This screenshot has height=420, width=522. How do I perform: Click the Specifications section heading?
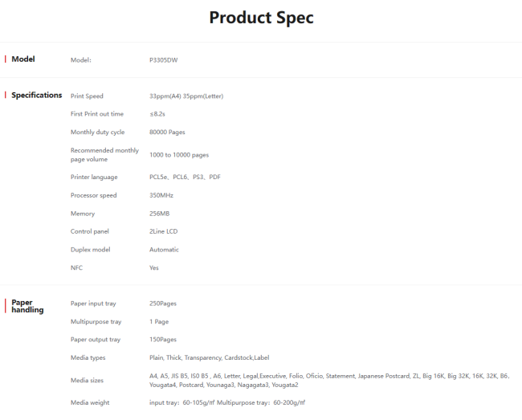tap(36, 96)
